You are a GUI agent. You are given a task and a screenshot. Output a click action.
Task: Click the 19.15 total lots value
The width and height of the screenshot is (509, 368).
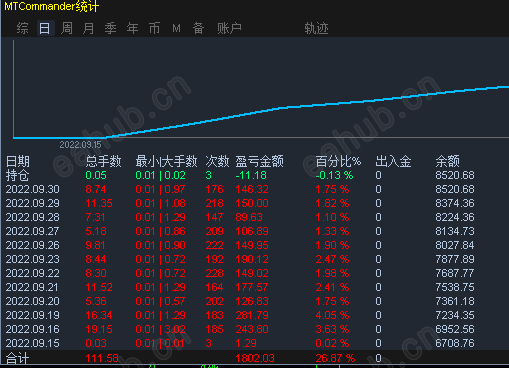tap(99, 329)
